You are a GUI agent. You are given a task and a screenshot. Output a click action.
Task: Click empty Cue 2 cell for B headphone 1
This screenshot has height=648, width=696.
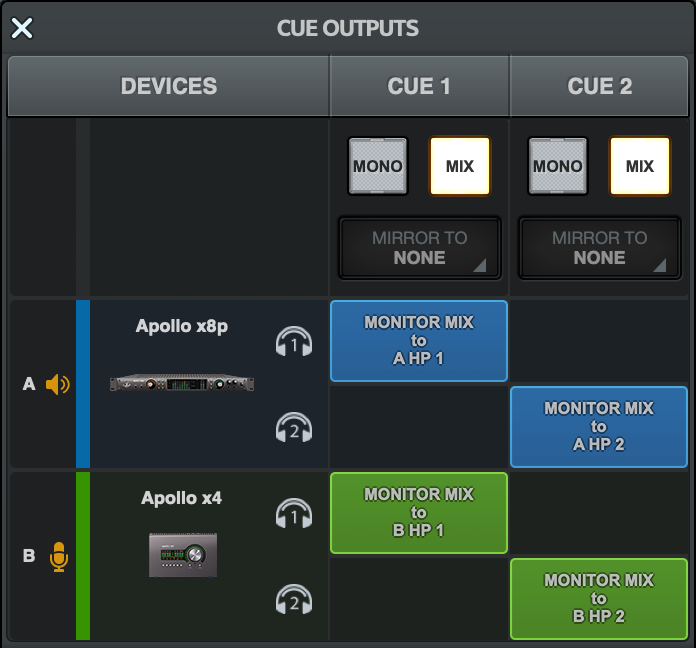point(599,513)
